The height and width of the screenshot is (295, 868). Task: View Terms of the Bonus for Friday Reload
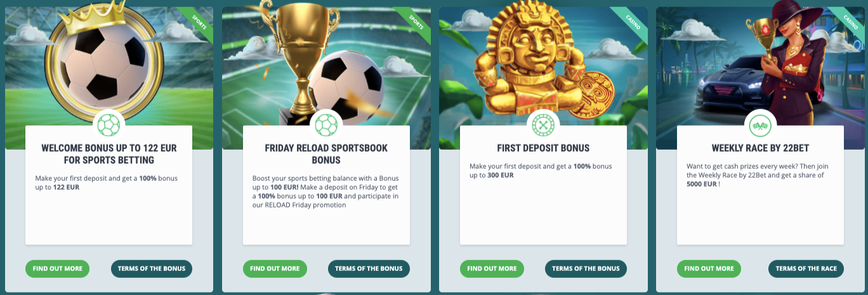click(369, 268)
